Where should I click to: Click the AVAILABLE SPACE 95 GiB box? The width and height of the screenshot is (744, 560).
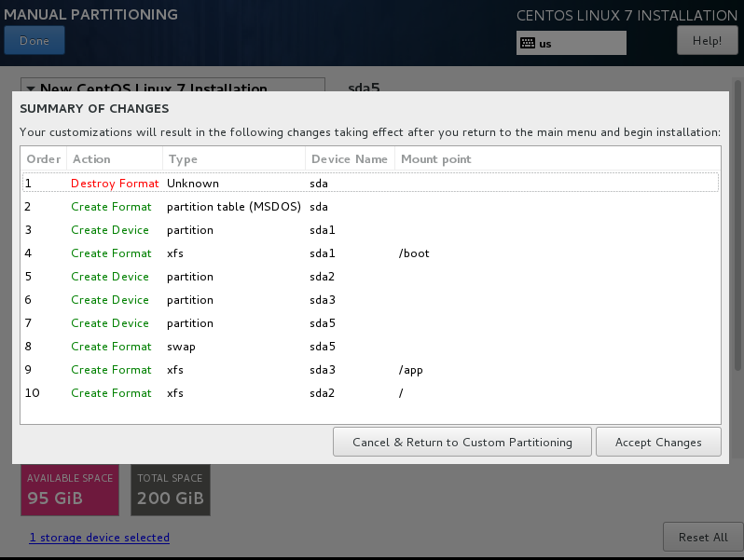(70, 490)
